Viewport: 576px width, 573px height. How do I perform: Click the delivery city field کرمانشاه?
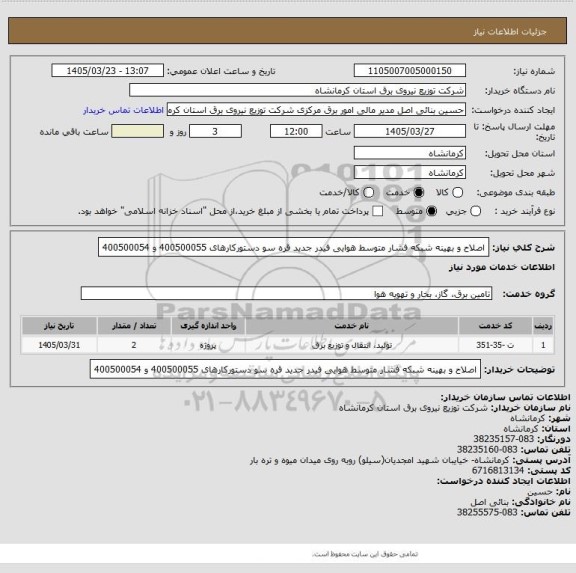coord(410,173)
